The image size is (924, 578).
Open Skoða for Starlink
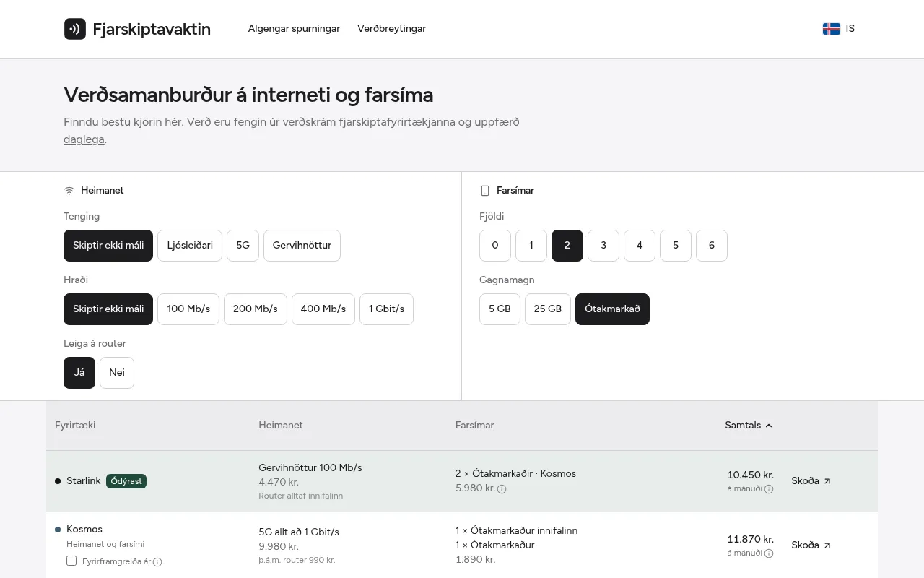tap(811, 481)
